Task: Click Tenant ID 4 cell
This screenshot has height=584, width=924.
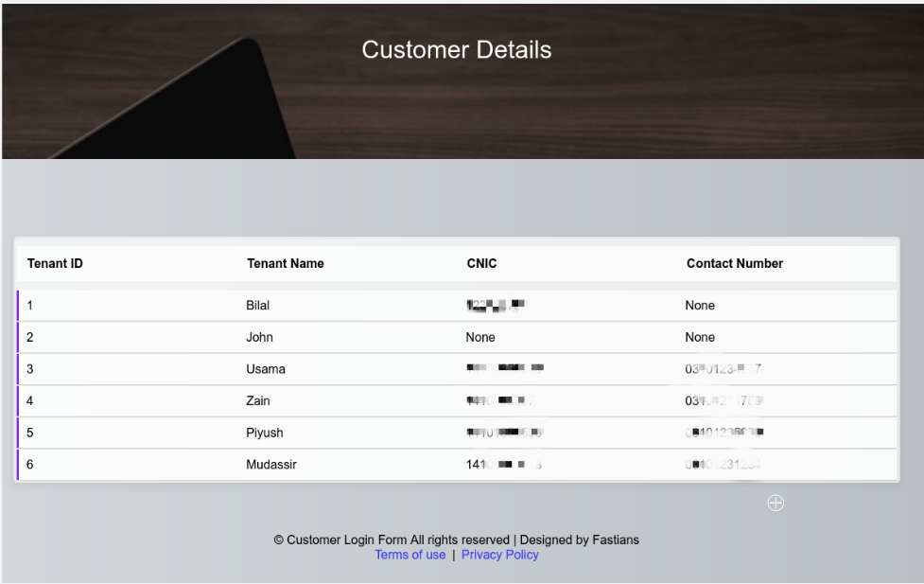Action: (x=29, y=401)
